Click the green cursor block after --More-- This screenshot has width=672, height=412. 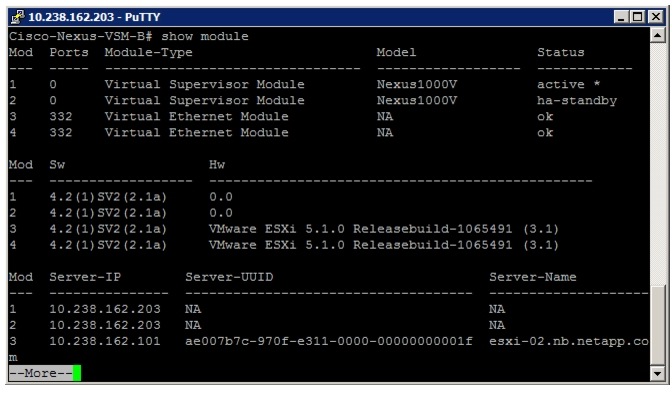click(76, 374)
